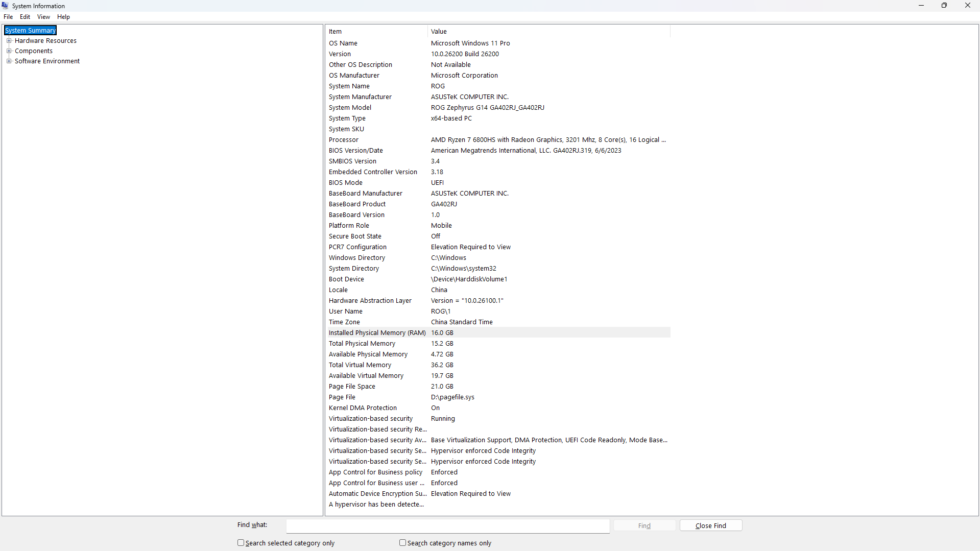Screen dimensions: 980x551
Task: Select the BaseBoard Product row
Action: point(498,204)
